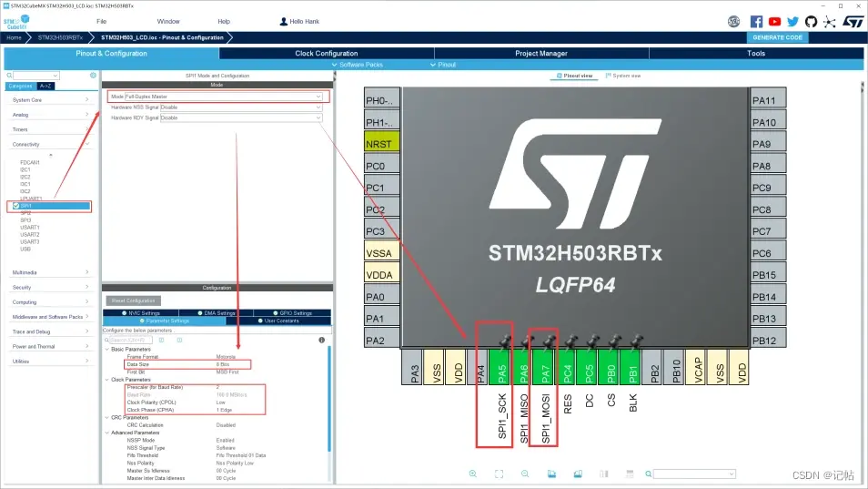Expand the Analog category
The image size is (868, 489).
(50, 115)
